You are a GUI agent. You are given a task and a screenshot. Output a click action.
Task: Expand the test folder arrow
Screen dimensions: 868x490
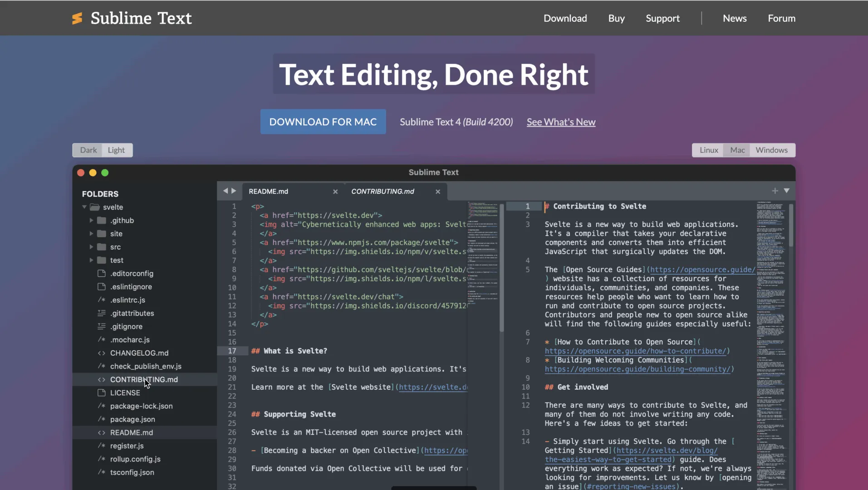91,260
